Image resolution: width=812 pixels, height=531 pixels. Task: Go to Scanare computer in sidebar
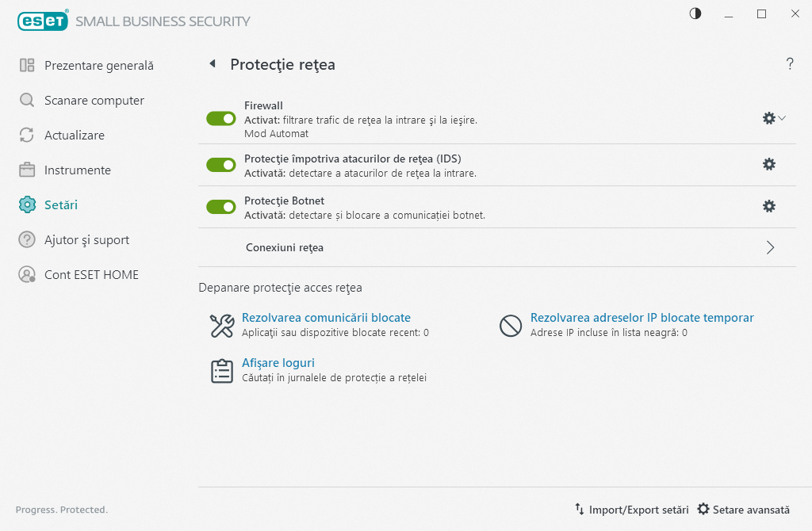(94, 101)
